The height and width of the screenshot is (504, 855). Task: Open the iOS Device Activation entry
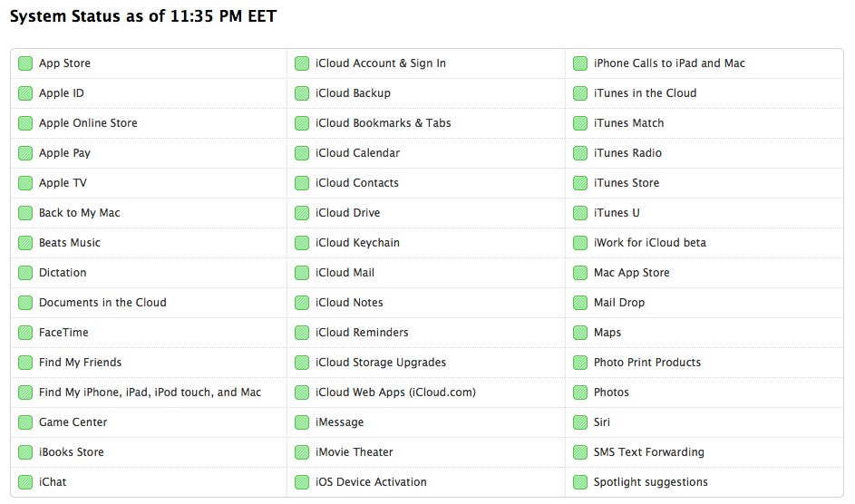(371, 482)
